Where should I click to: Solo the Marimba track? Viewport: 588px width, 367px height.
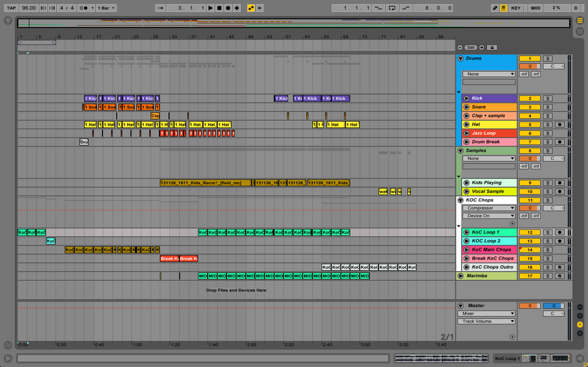548,276
